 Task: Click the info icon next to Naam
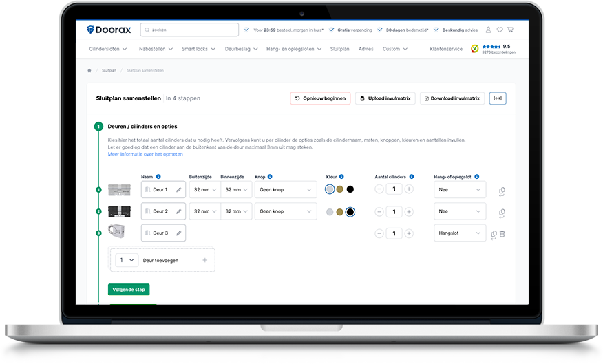pyautogui.click(x=158, y=177)
